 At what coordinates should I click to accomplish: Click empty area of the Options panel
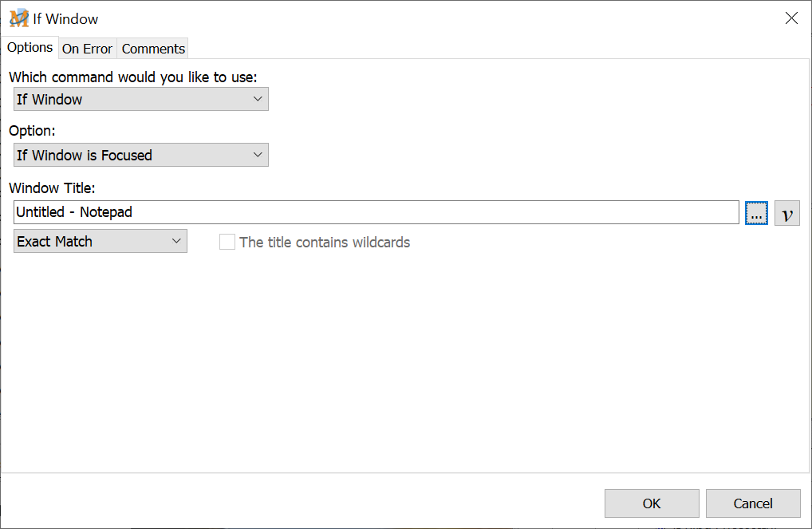tap(399, 359)
